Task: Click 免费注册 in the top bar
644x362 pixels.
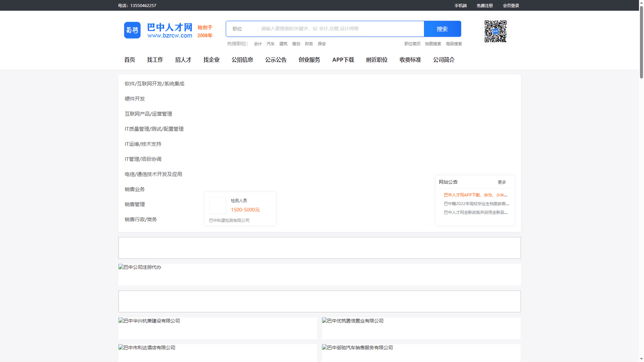Action: tap(485, 5)
